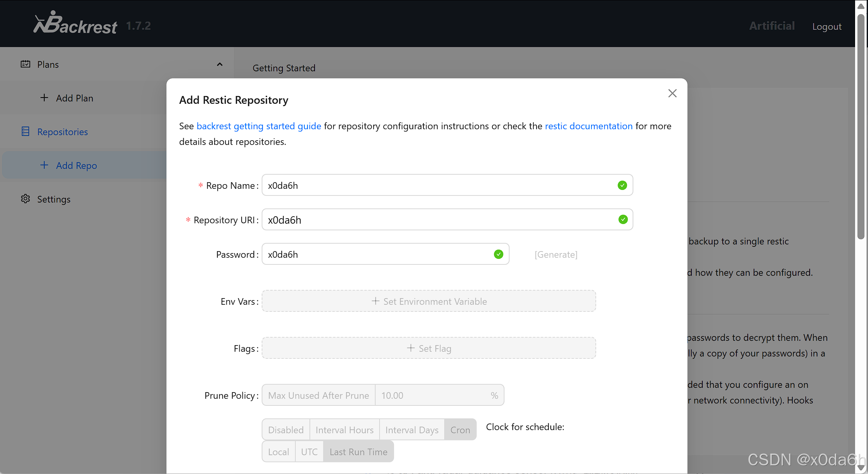Choose UTC clock for schedule
Viewport: 868px width, 474px height.
click(x=309, y=452)
